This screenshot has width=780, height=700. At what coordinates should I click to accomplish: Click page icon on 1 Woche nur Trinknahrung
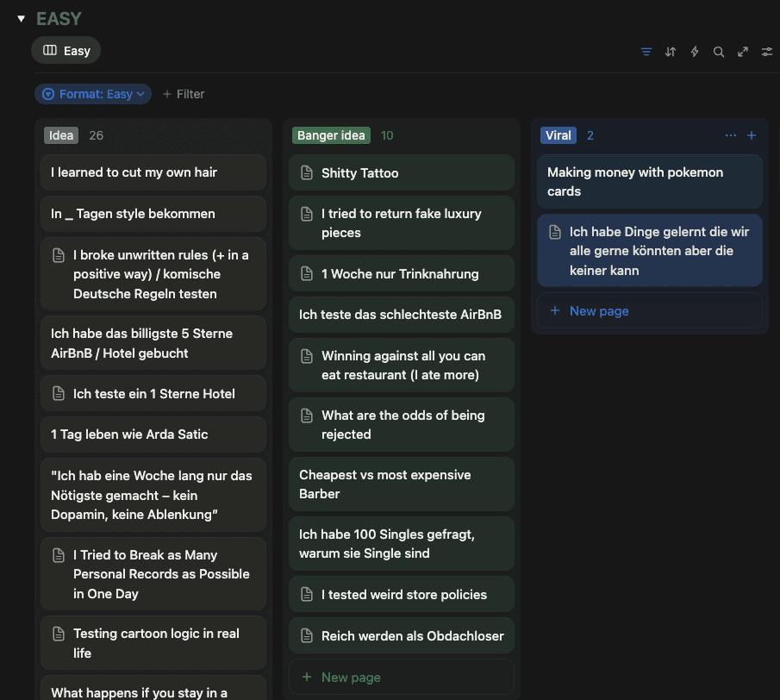(x=307, y=273)
